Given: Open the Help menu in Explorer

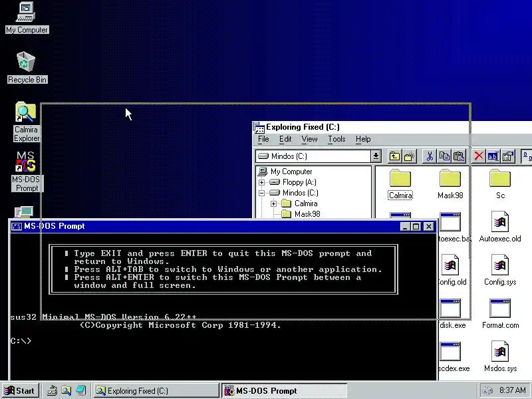Looking at the screenshot, I should 363,139.
